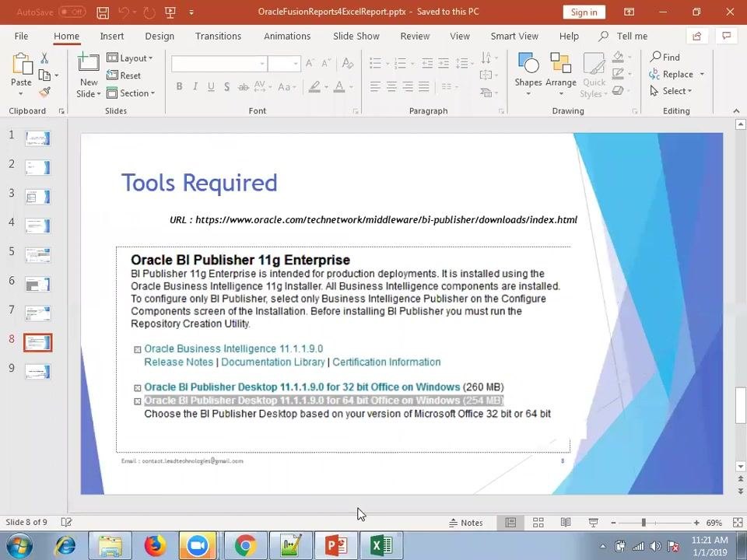Click the Redo icon in quick access
This screenshot has width=747, height=560.
149,12
